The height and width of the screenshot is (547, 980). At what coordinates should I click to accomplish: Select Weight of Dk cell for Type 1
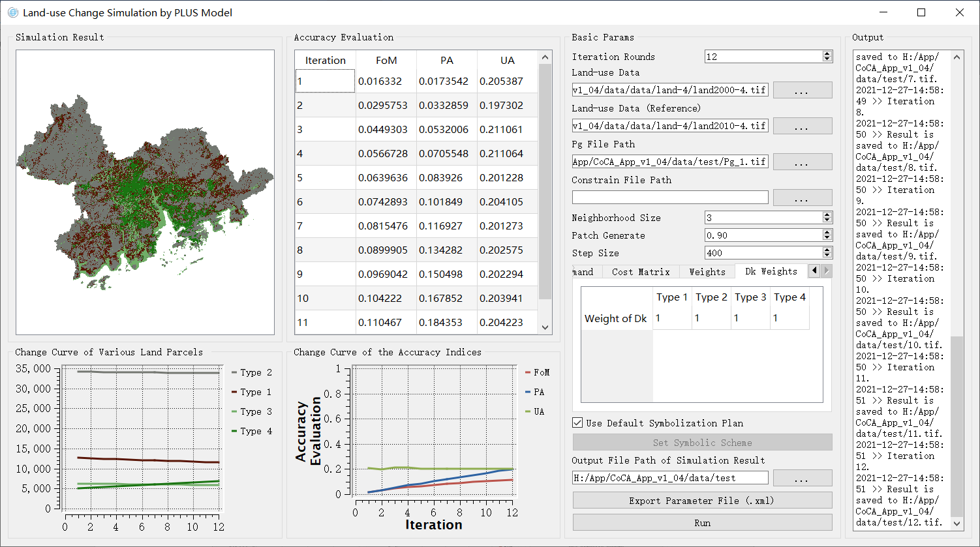(671, 318)
